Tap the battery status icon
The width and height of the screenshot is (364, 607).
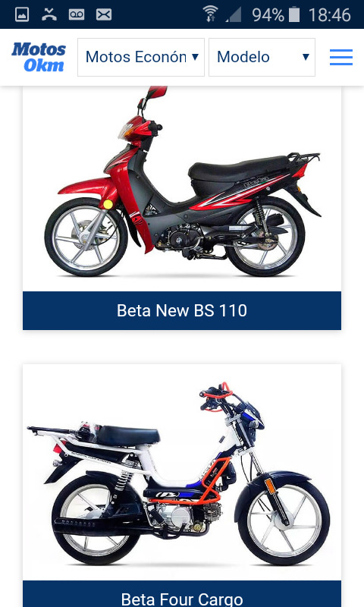point(294,14)
